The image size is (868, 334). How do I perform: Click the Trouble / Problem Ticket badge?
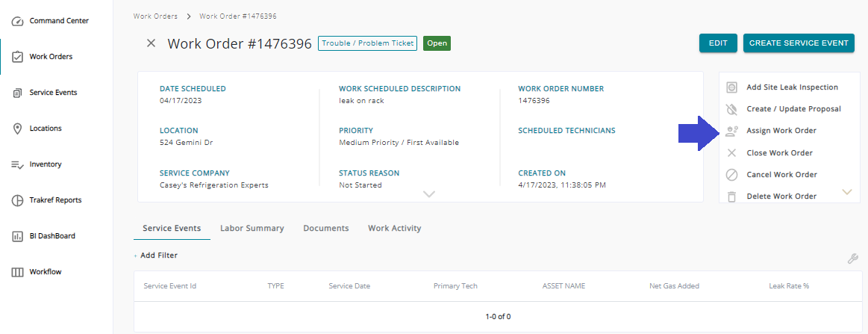click(x=367, y=43)
